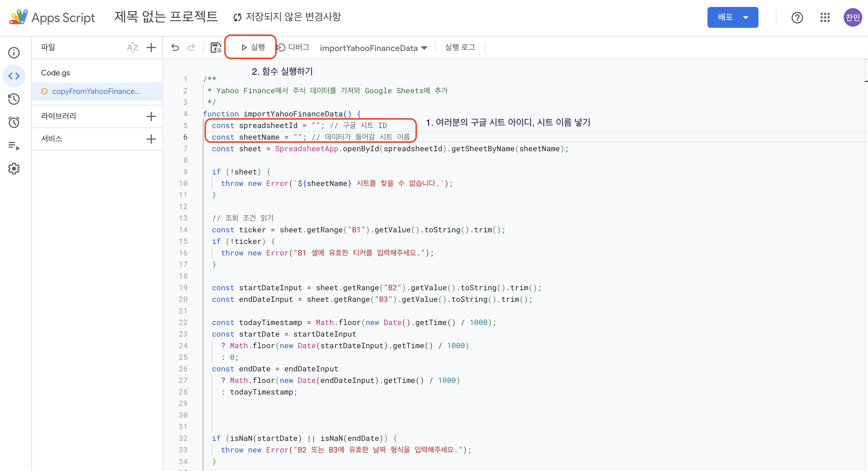The height and width of the screenshot is (471, 868).
Task: Click the undo arrow in toolbar
Action: coord(175,48)
